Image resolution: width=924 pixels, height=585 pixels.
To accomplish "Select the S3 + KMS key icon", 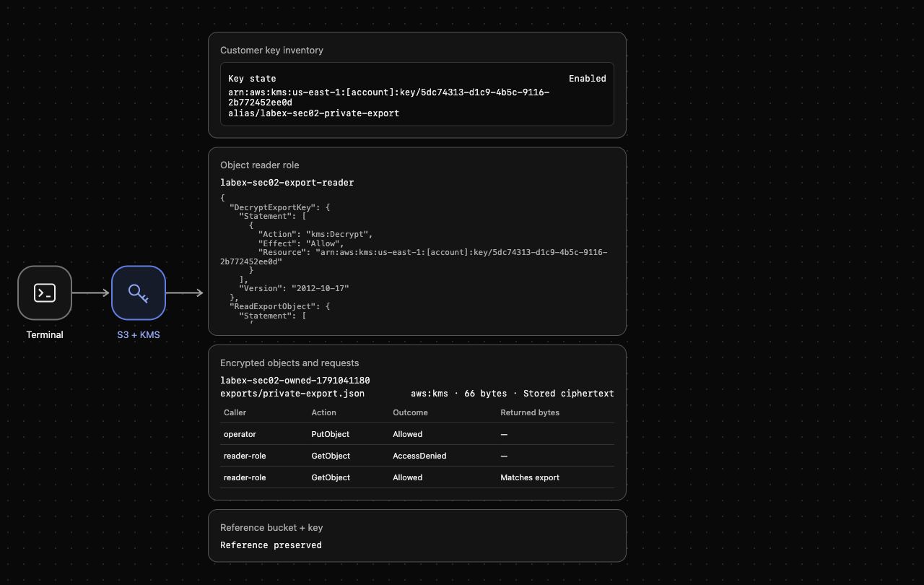I will tap(139, 292).
